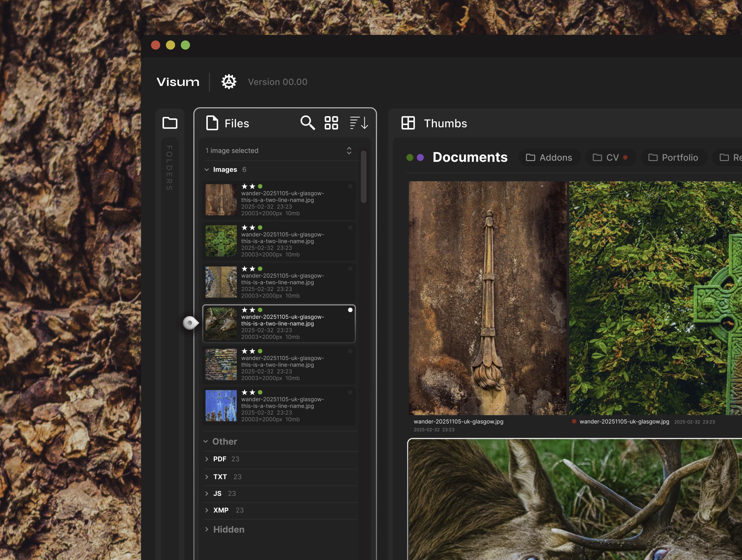Switch Files panel to grid view
Viewport: 742px width, 560px height.
point(331,123)
